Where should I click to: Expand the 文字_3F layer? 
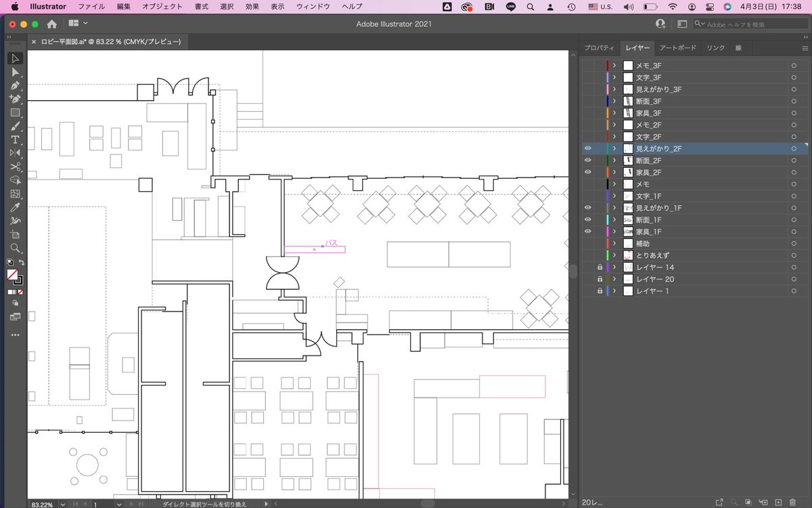tap(614, 77)
